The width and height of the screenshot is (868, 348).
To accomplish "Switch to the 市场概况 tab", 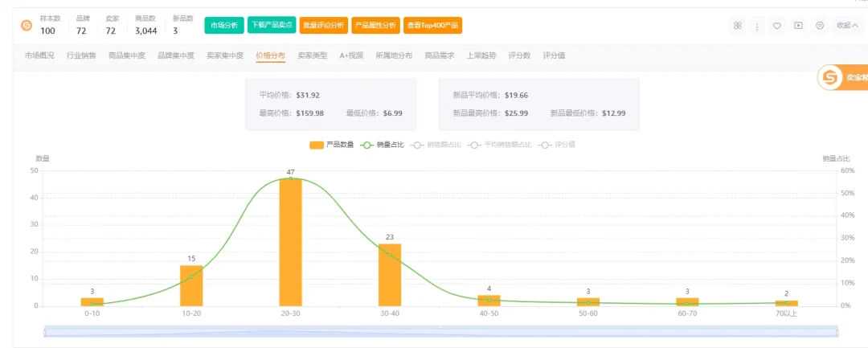I will click(x=39, y=55).
